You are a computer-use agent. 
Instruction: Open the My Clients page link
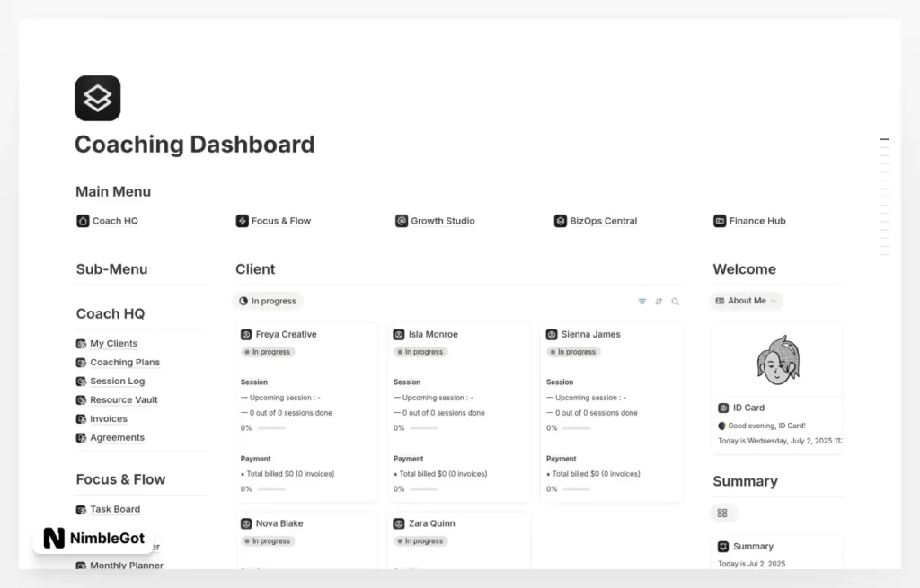click(x=113, y=344)
